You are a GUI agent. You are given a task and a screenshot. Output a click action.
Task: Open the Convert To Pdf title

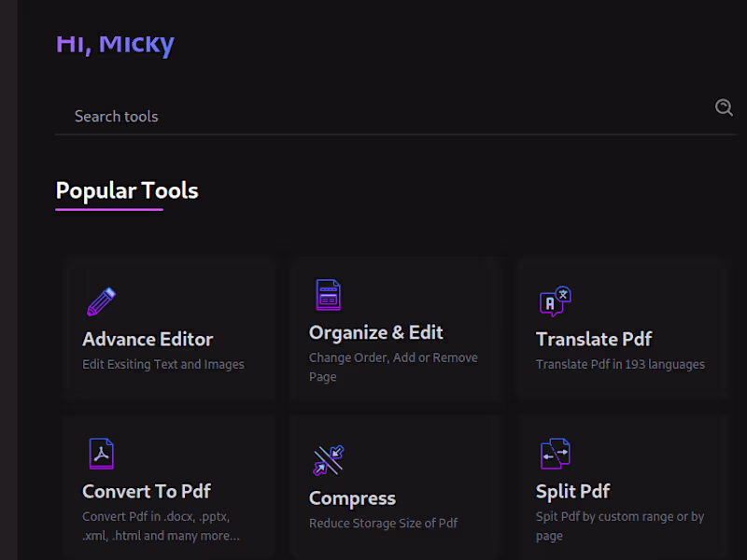point(147,491)
